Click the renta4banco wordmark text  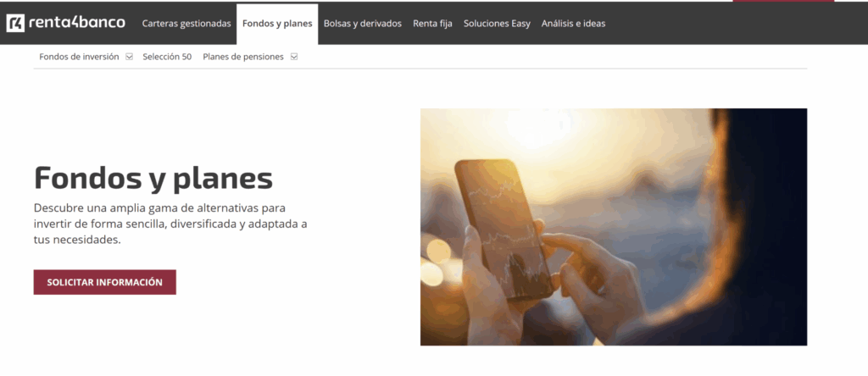77,23
